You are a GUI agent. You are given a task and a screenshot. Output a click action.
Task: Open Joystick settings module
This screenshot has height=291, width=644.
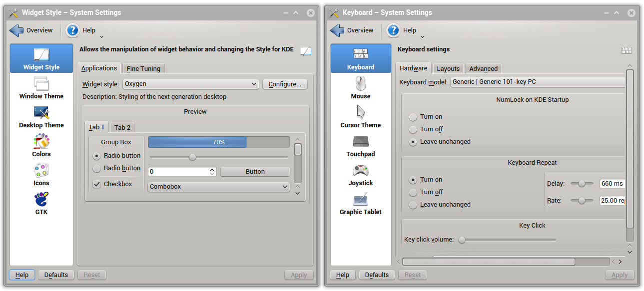click(361, 175)
